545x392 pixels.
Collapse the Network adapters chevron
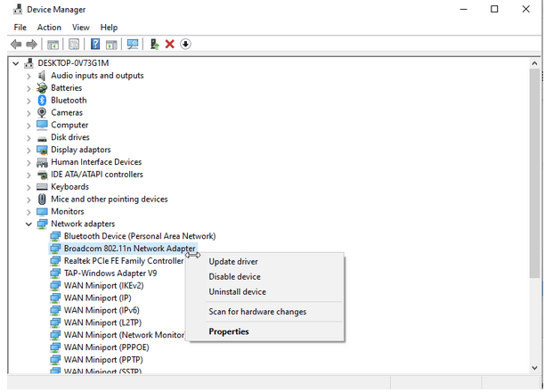tap(28, 224)
